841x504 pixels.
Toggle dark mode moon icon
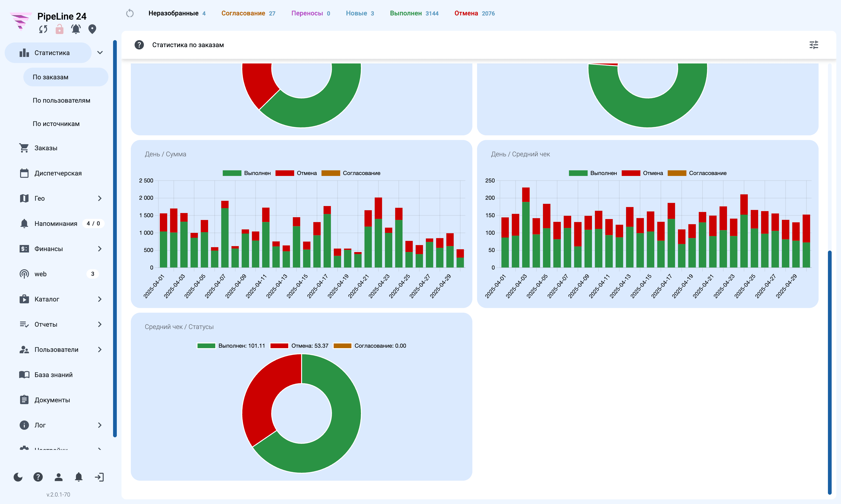click(18, 477)
